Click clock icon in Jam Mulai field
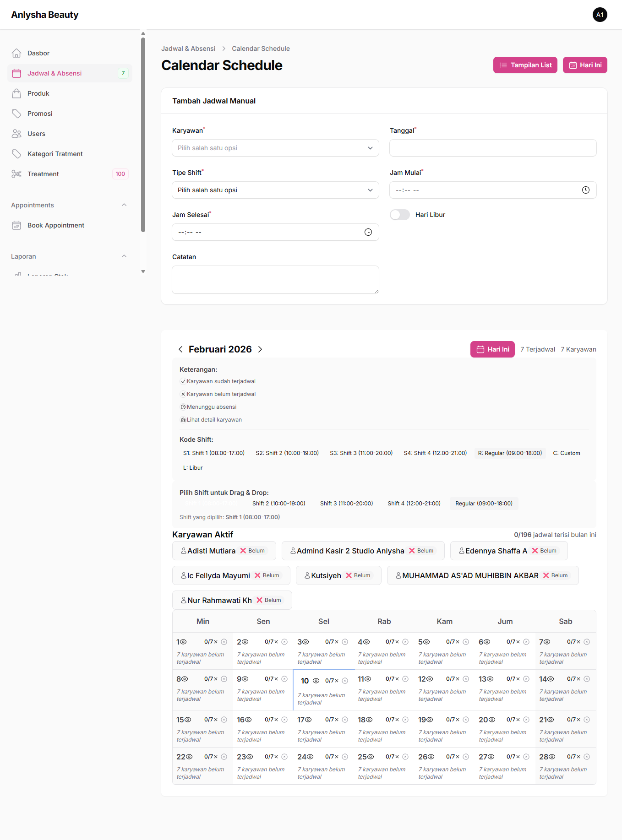Screen dimensions: 622x840 pyautogui.click(x=585, y=190)
